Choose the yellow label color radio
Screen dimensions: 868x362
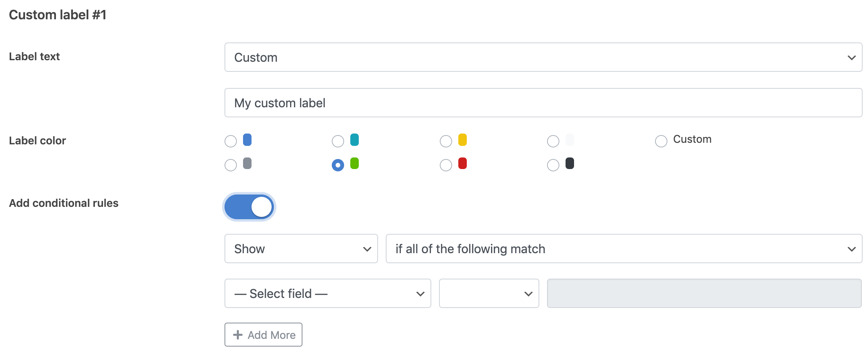pyautogui.click(x=446, y=141)
